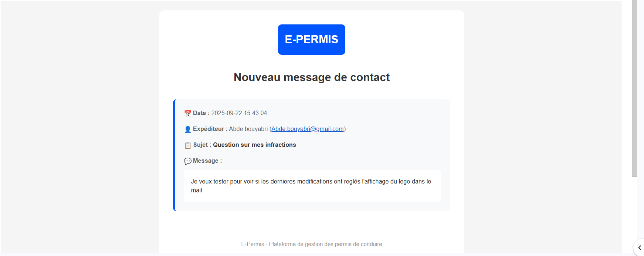Click the E-Permis footer tagline text
The image size is (644, 256).
[x=311, y=244]
